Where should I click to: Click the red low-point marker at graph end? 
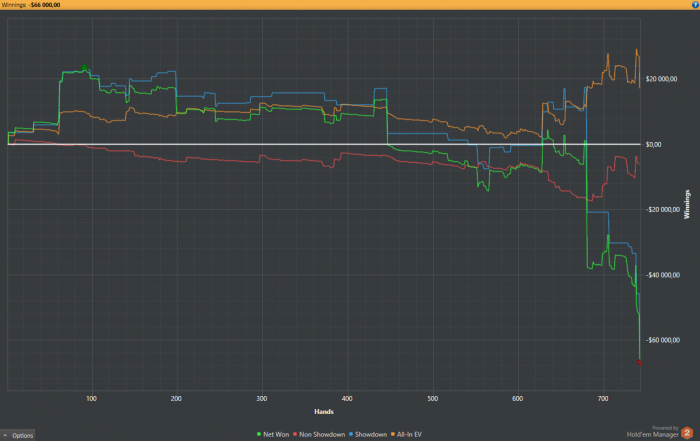pyautogui.click(x=639, y=363)
